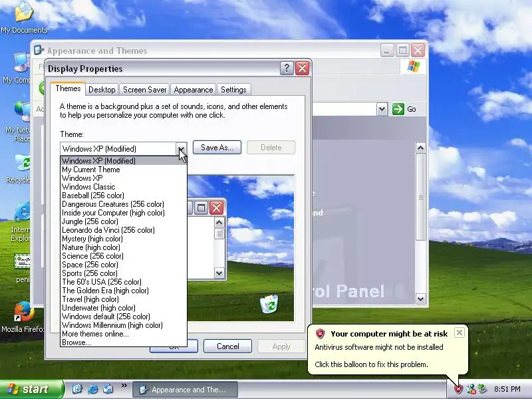Select Underwater (high color) theme
Image resolution: width=532 pixels, height=399 pixels.
pos(124,308)
